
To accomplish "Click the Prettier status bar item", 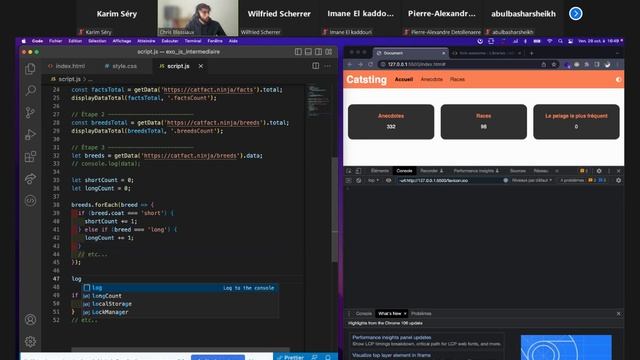I will [x=290, y=357].
